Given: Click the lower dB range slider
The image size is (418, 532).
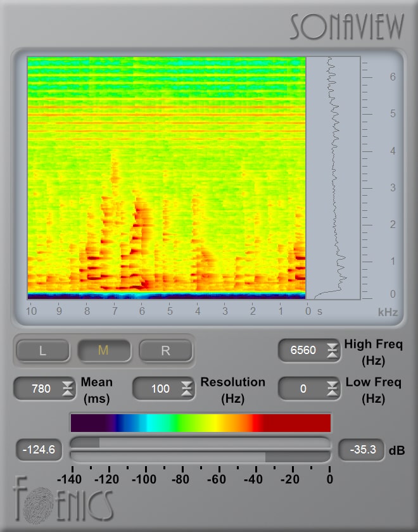Looking at the screenshot, I should [x=200, y=456].
